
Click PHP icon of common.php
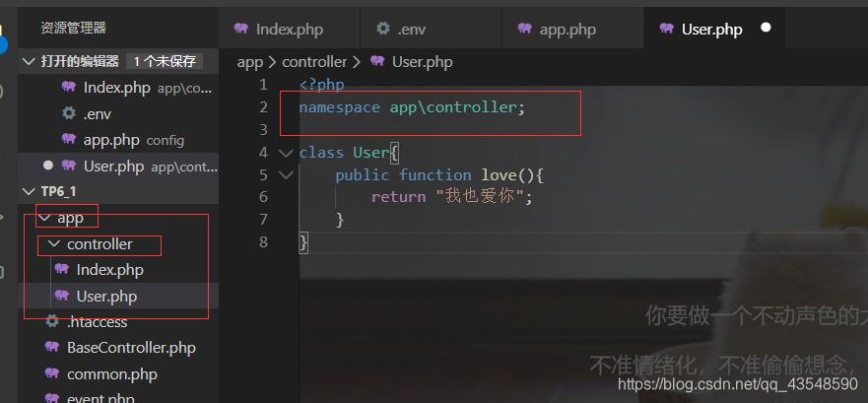[x=52, y=373]
